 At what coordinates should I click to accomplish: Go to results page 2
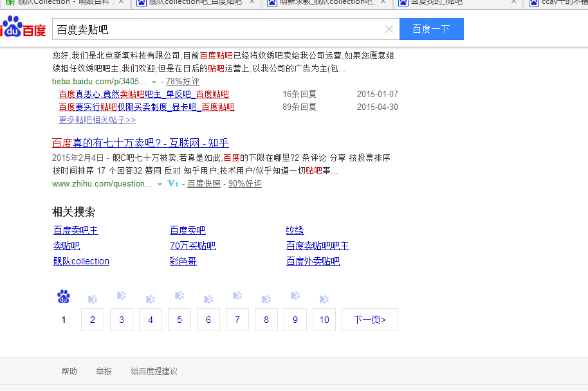(x=93, y=320)
